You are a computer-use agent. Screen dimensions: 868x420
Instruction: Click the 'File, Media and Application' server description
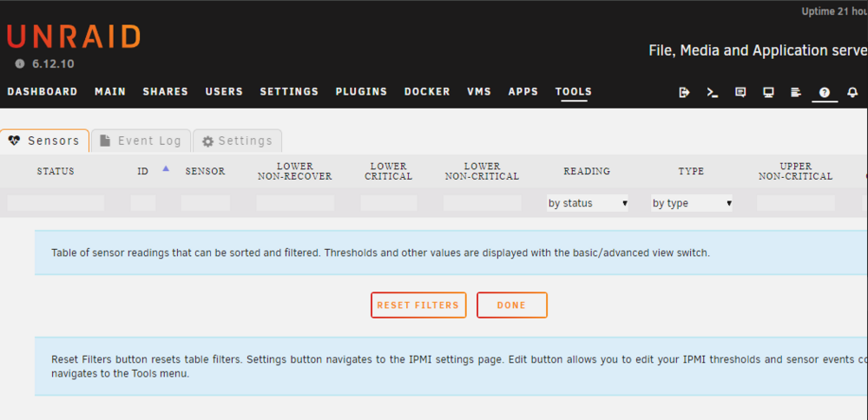[x=759, y=51]
